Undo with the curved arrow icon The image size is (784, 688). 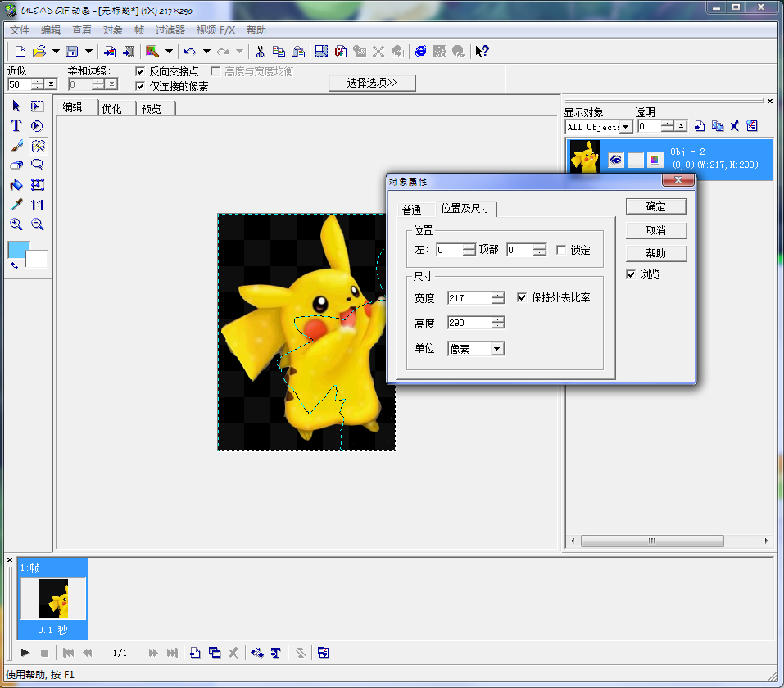pyautogui.click(x=189, y=51)
